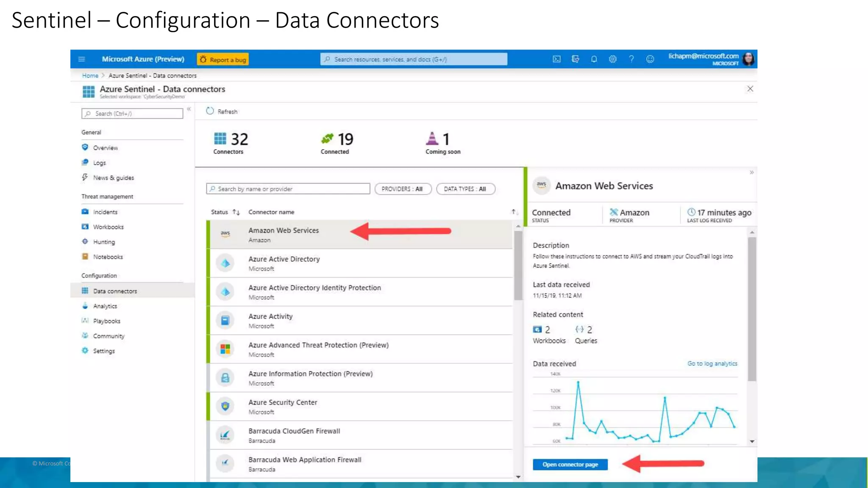868x488 pixels.
Task: Collapse the left navigation with double chevron
Action: (189, 109)
